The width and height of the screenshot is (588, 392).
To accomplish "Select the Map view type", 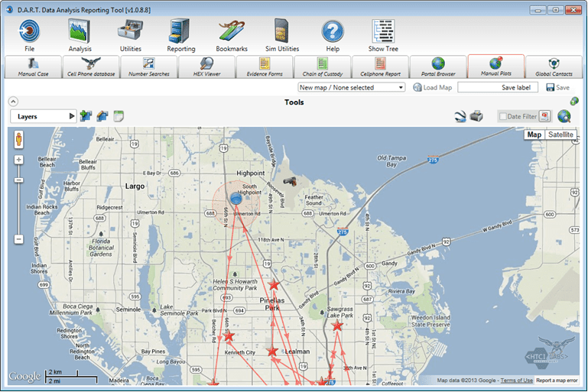I will (534, 134).
